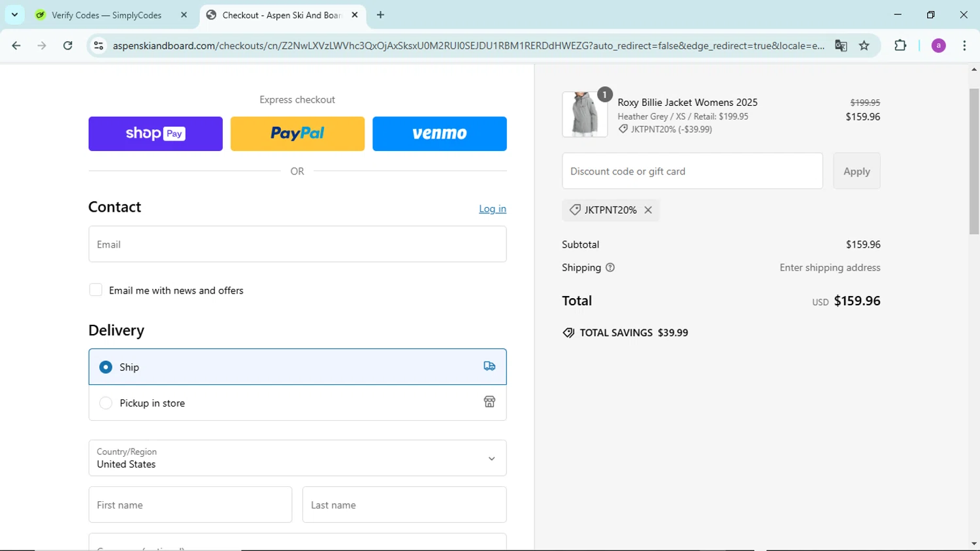The image size is (980, 551).
Task: Close the Checkout Aspen Ski tab
Action: tap(355, 15)
